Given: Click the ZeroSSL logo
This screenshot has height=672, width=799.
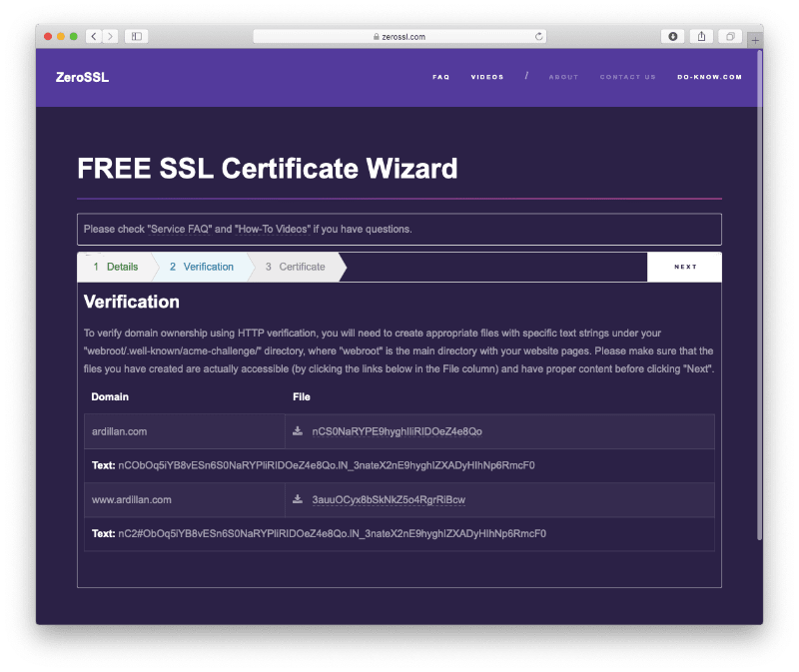Looking at the screenshot, I should point(82,77).
